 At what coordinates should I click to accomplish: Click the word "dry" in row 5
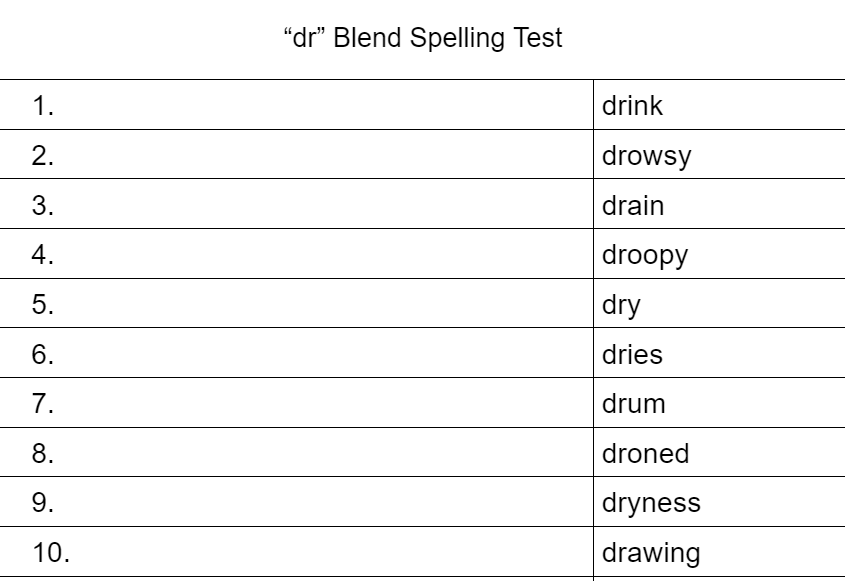tap(621, 305)
